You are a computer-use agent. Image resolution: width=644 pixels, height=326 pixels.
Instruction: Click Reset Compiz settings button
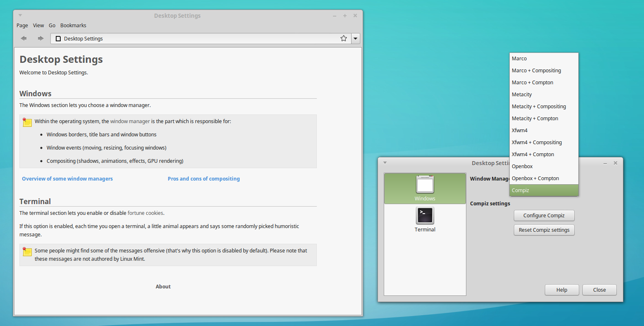(544, 230)
